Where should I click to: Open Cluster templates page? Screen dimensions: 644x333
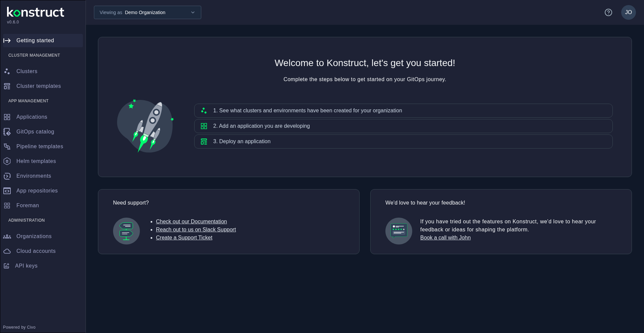(43, 86)
